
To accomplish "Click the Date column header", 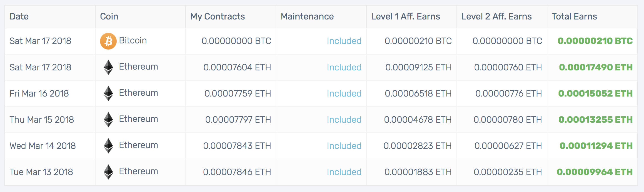I will tap(19, 17).
